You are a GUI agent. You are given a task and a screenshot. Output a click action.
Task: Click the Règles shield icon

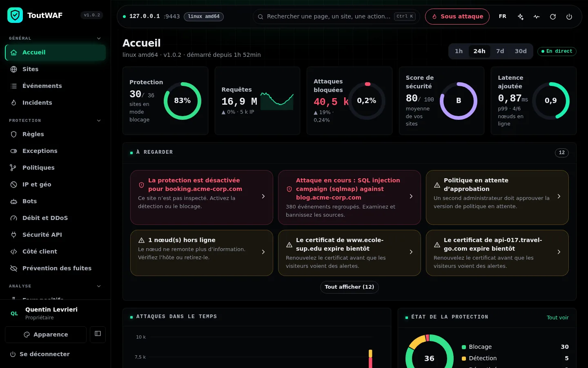click(13, 134)
